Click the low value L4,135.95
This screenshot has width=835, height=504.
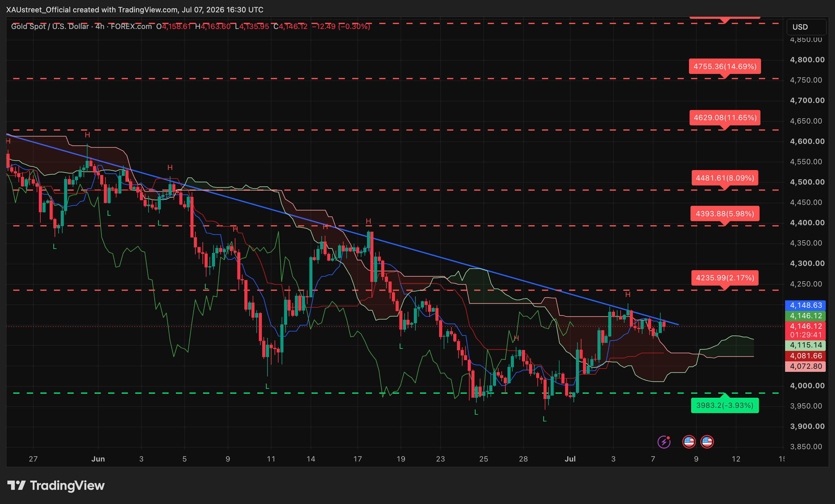point(252,26)
